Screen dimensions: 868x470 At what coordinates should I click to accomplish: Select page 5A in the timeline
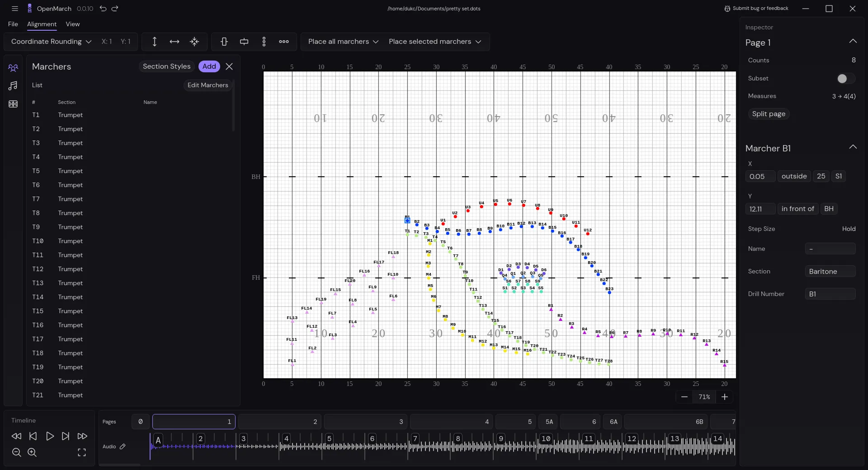click(548, 422)
